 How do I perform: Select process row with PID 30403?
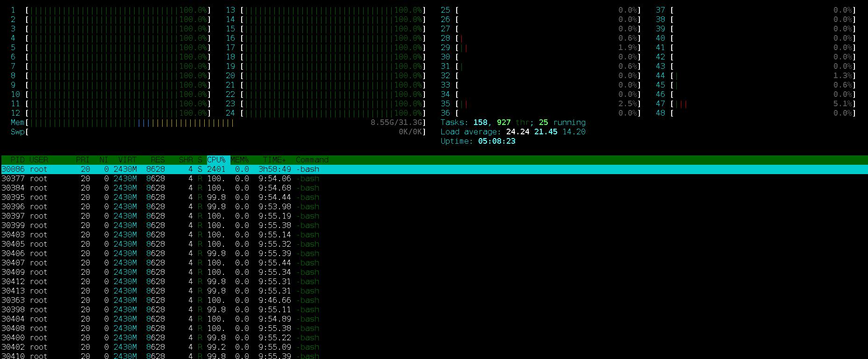point(434,234)
